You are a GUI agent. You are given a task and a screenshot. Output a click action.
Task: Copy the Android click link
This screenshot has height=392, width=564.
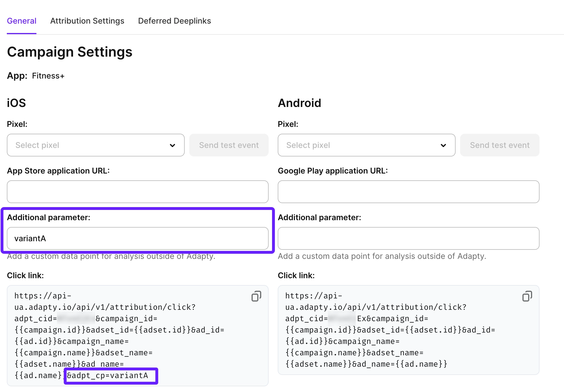(x=527, y=296)
